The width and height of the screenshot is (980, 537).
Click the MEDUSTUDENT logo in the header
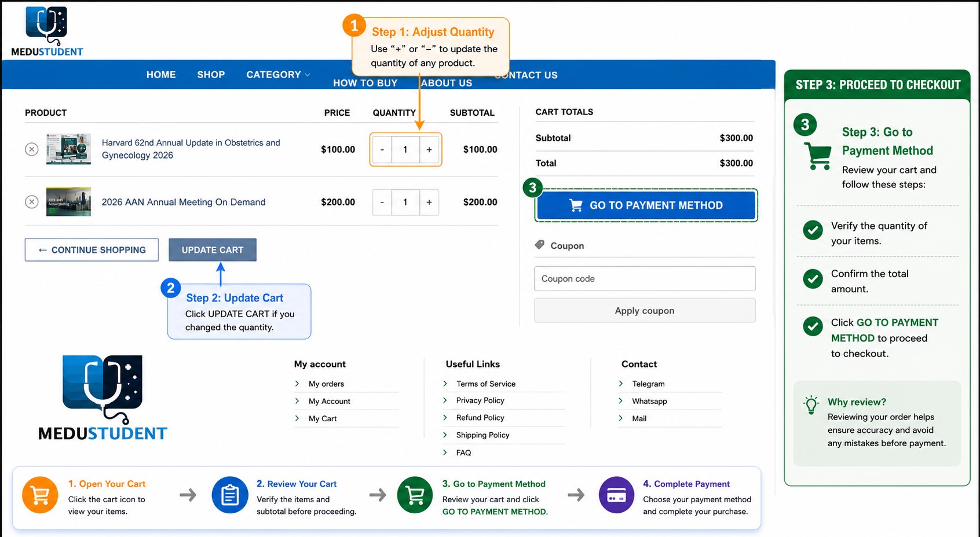47,32
